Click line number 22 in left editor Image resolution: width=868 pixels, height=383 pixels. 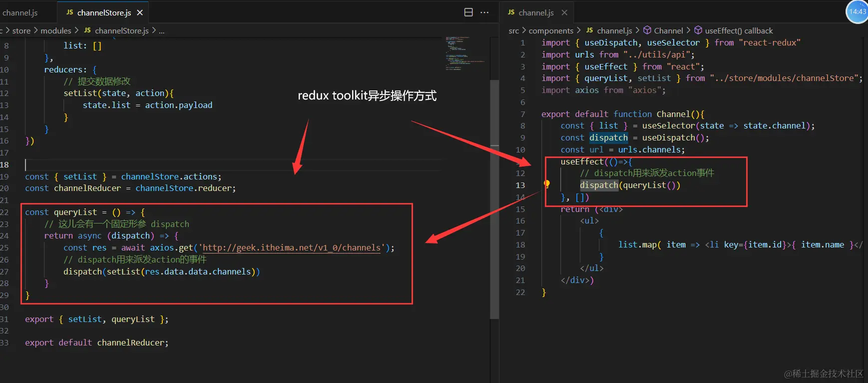pyautogui.click(x=4, y=212)
